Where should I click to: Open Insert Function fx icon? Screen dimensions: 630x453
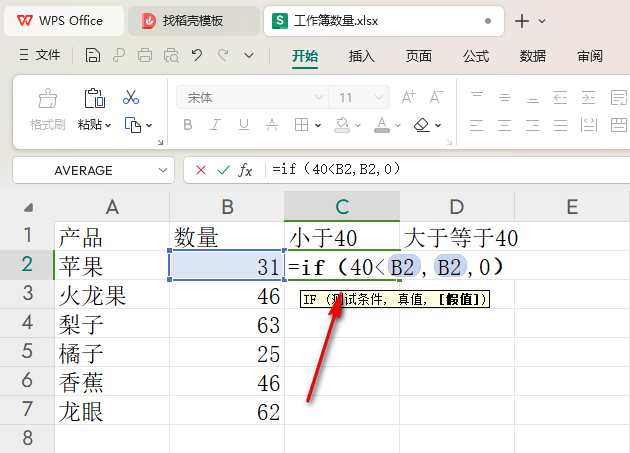pyautogui.click(x=245, y=170)
